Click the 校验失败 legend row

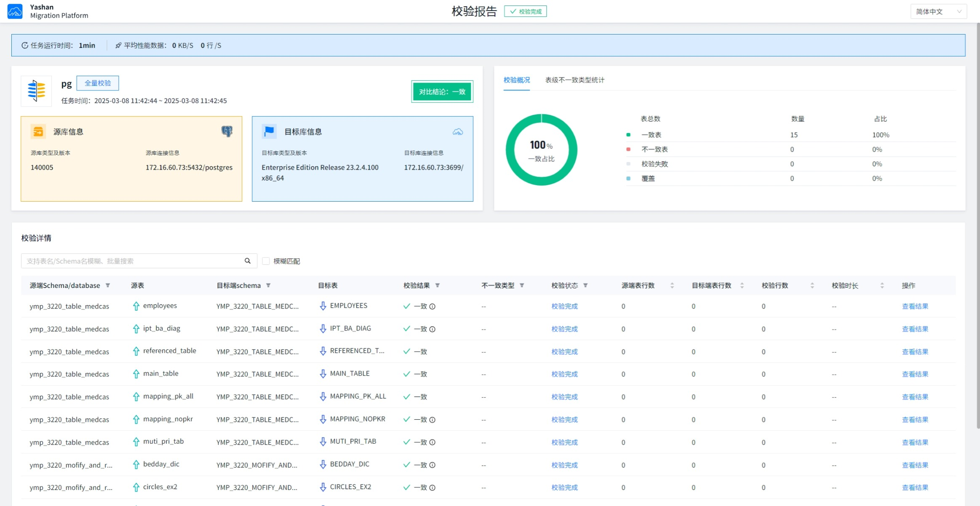791,164
